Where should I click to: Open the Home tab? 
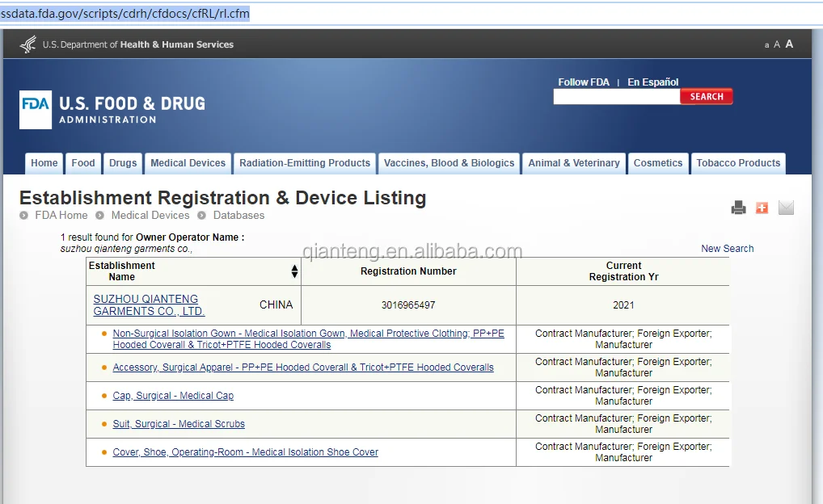pyautogui.click(x=44, y=163)
